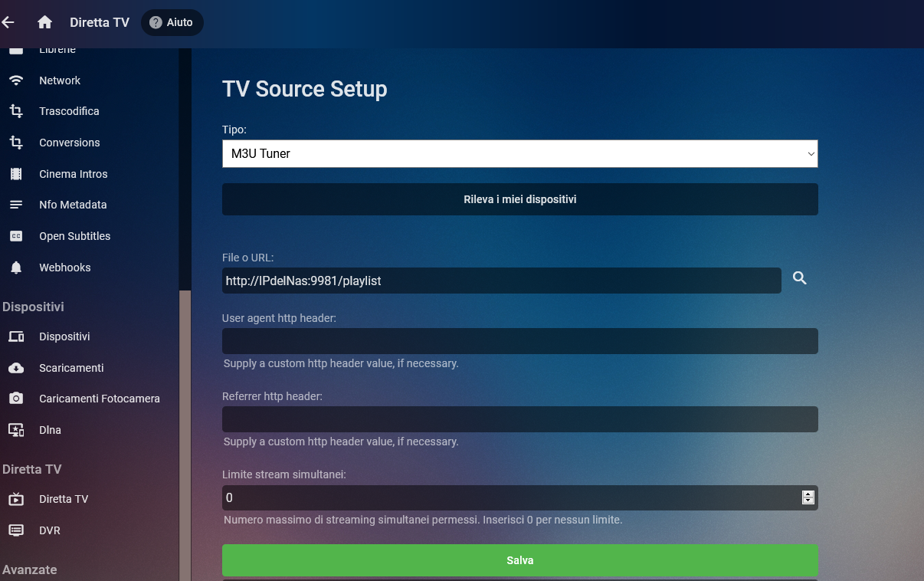
Task: Focus the Referrer http header field
Action: point(519,419)
